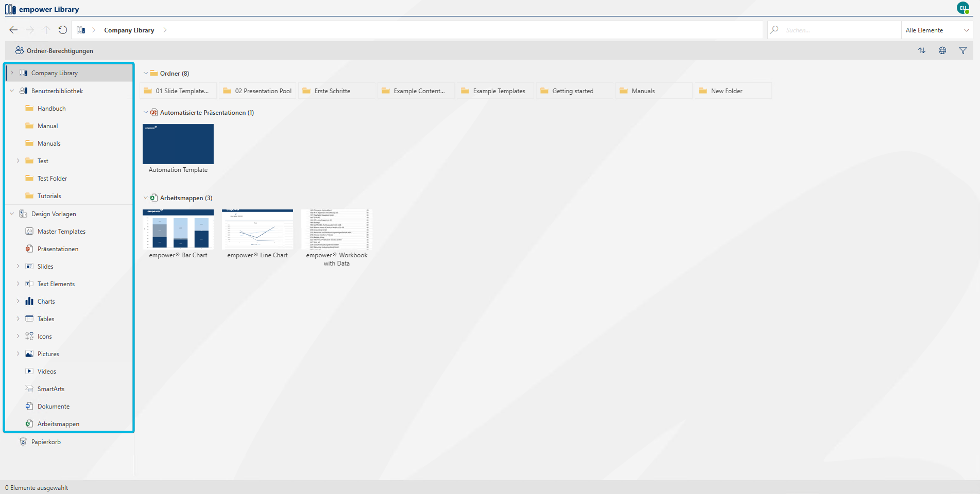
Task: Select the empower Workbook with Data thumbnail
Action: [x=336, y=229]
